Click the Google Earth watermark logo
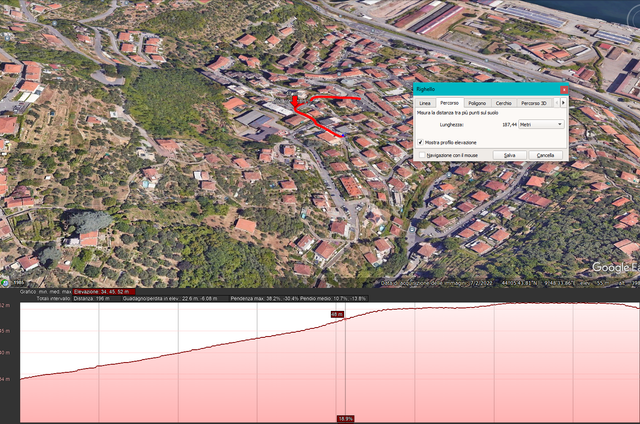640x424 pixels. pyautogui.click(x=616, y=267)
